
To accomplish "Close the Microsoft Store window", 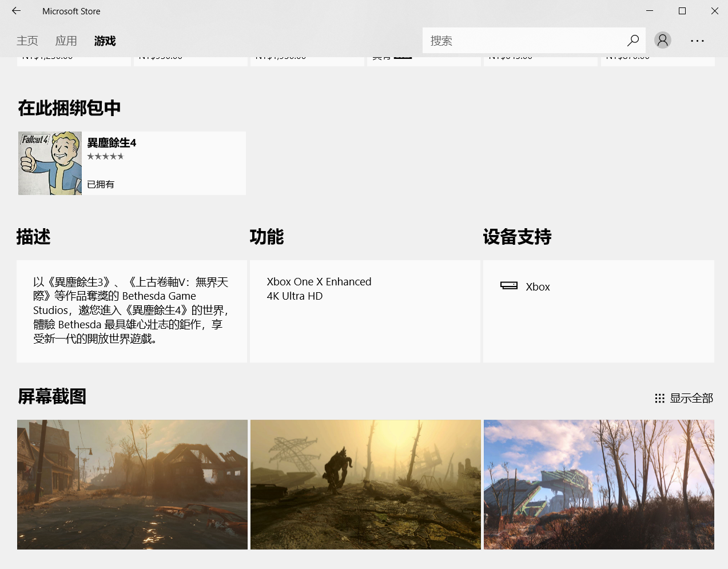I will click(x=715, y=11).
